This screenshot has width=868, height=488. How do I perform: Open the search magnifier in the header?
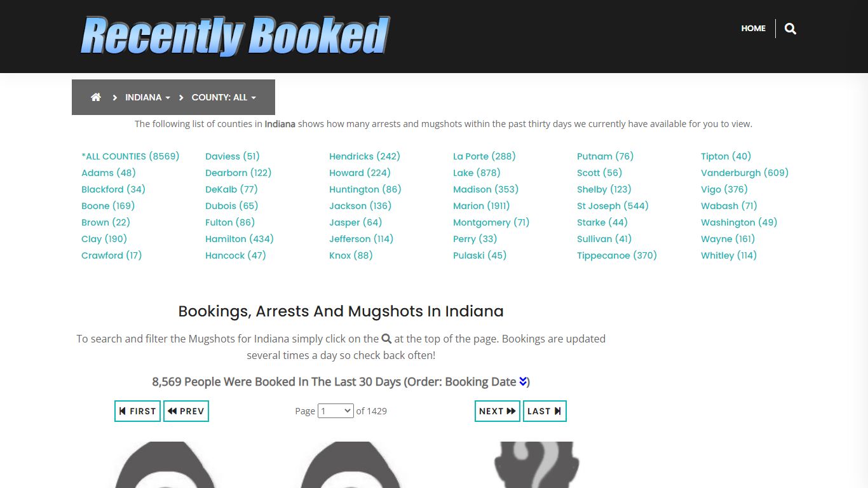(790, 29)
